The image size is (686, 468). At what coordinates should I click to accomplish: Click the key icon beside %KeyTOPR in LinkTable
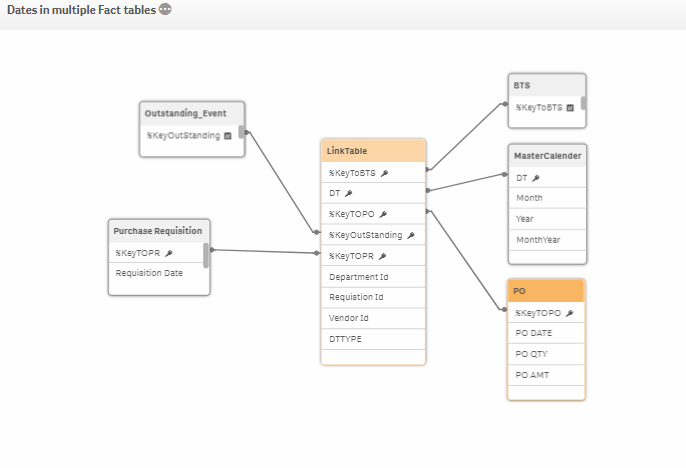pos(382,256)
